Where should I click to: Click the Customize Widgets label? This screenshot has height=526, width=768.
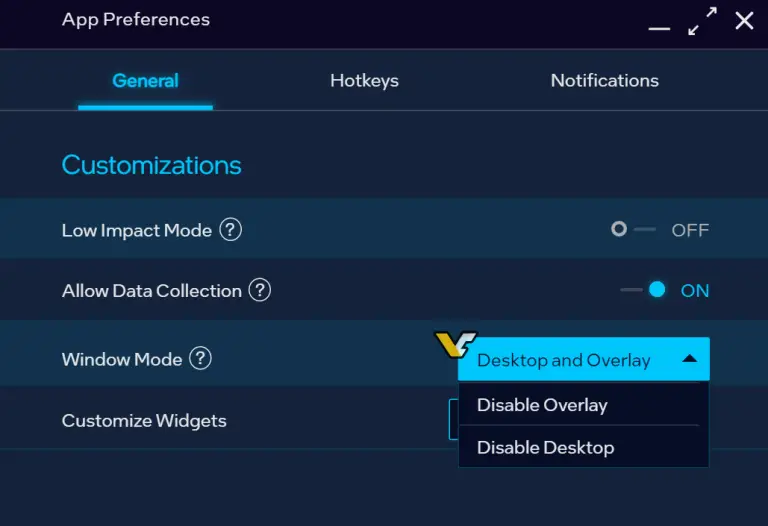coord(144,421)
